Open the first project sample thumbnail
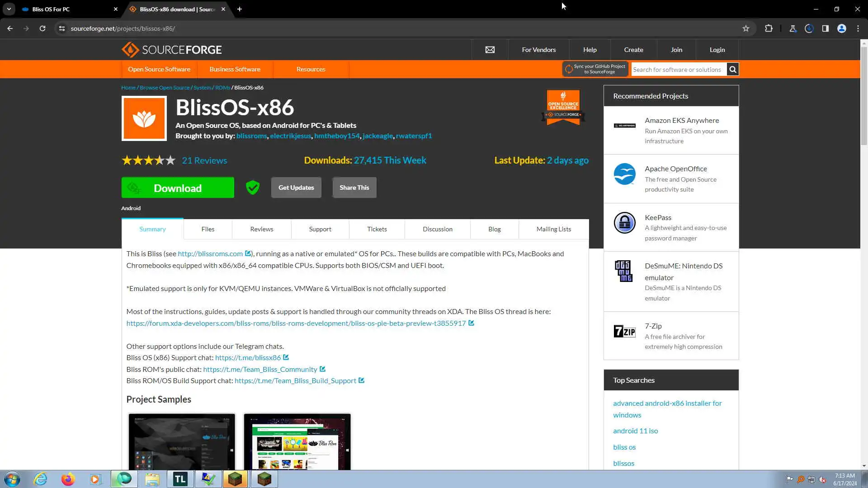This screenshot has width=868, height=488. coord(182,441)
